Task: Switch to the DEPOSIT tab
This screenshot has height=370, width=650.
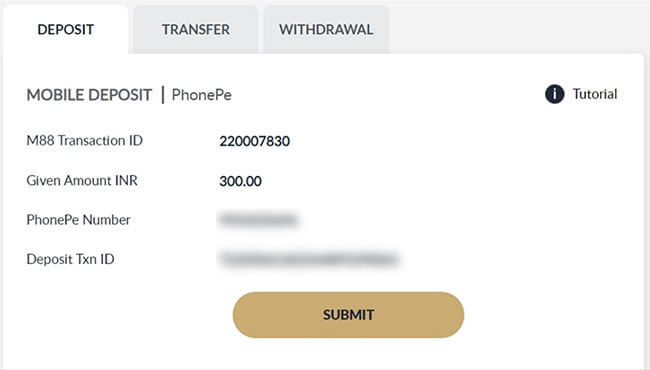Action: click(65, 29)
